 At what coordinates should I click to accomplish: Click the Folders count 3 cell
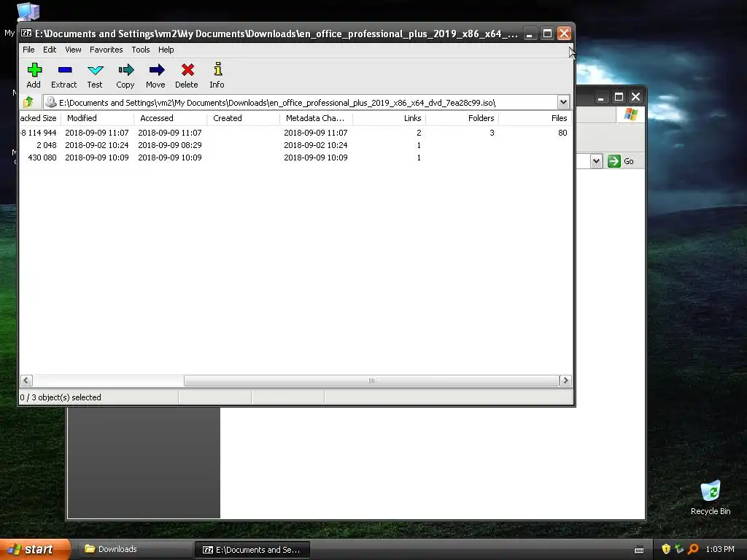click(x=492, y=133)
